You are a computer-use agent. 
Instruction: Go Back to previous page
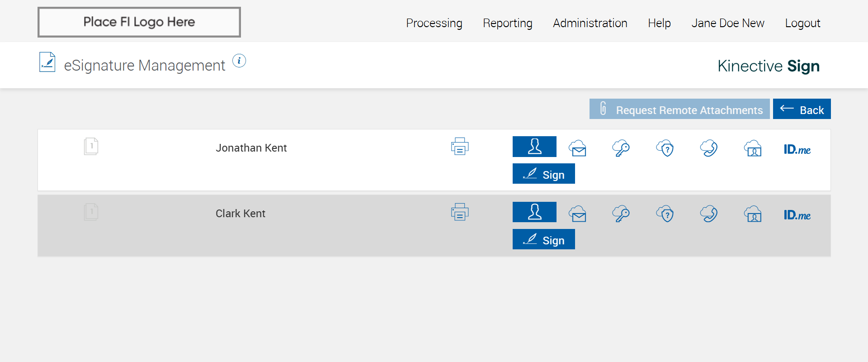pyautogui.click(x=802, y=109)
